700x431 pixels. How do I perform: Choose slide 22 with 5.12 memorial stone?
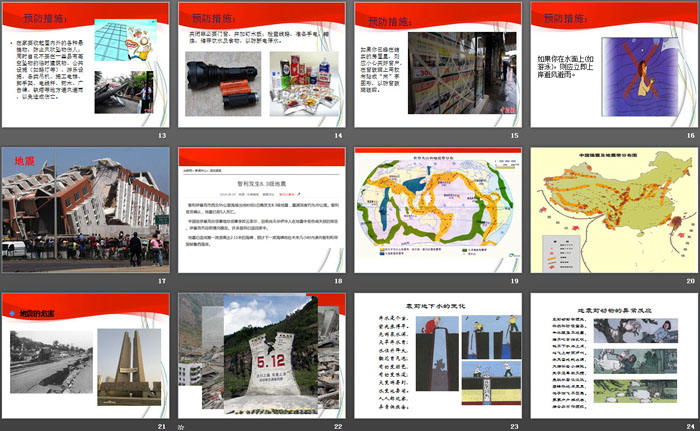click(x=262, y=356)
